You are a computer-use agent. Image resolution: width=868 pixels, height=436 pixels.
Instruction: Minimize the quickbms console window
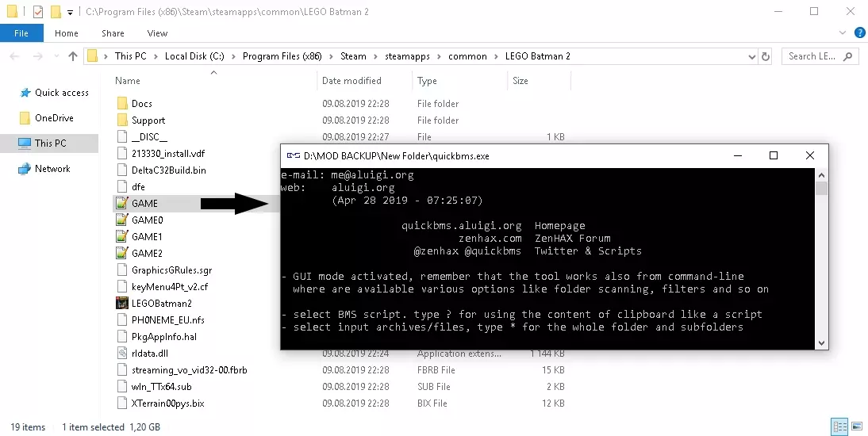[737, 156]
